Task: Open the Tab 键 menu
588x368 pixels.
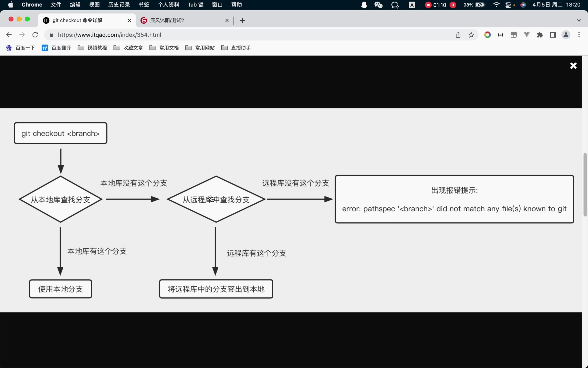Action: (x=196, y=5)
